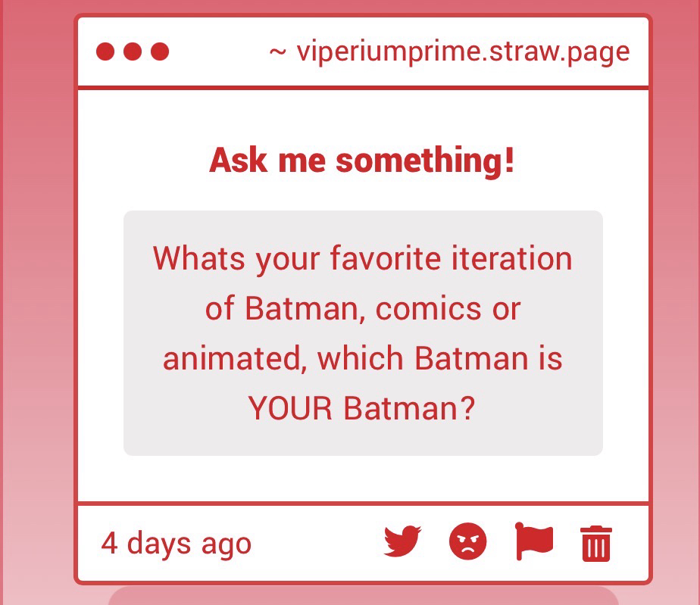The height and width of the screenshot is (605, 700).
Task: Click the capitalized word "YOUR" in the question
Action: (x=290, y=409)
